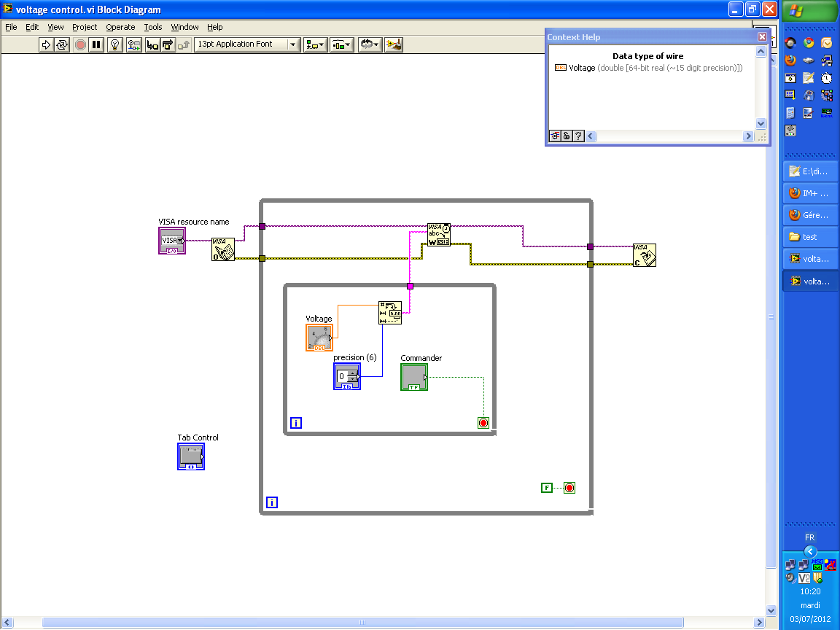
Task: Click the Run arrow button
Action: coord(46,44)
